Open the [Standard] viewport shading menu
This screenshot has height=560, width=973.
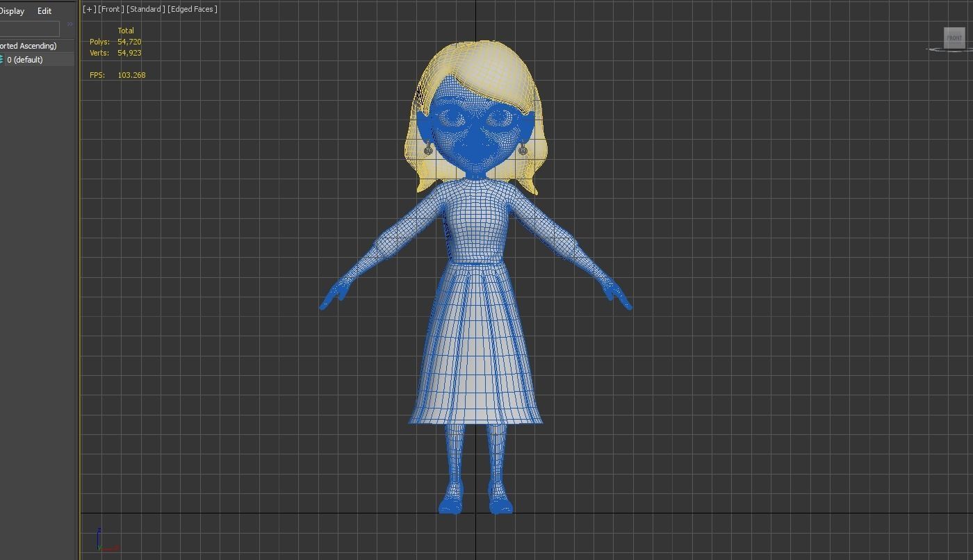point(146,9)
